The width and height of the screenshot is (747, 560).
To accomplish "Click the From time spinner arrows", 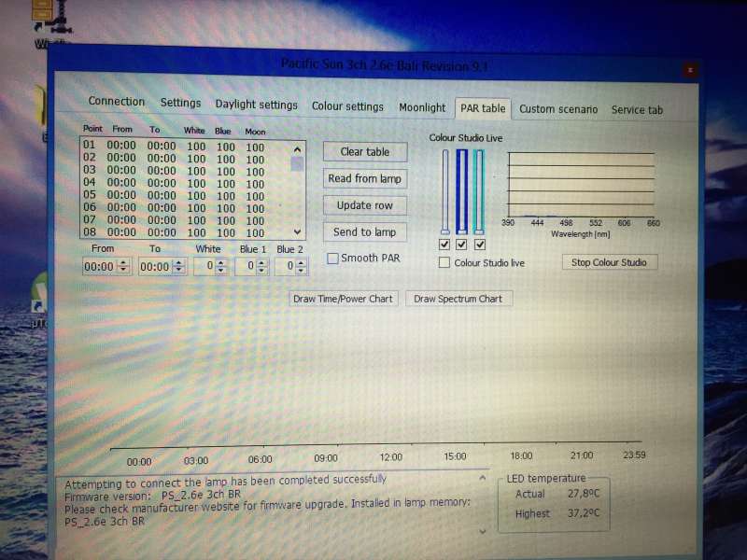I will pos(122,267).
